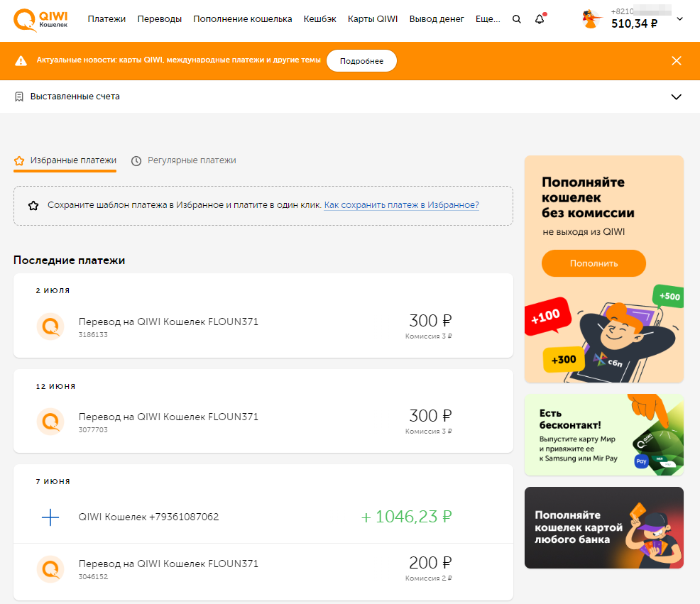This screenshot has height=604, width=700.
Task: Click the orange Пополнить button
Action: click(594, 263)
